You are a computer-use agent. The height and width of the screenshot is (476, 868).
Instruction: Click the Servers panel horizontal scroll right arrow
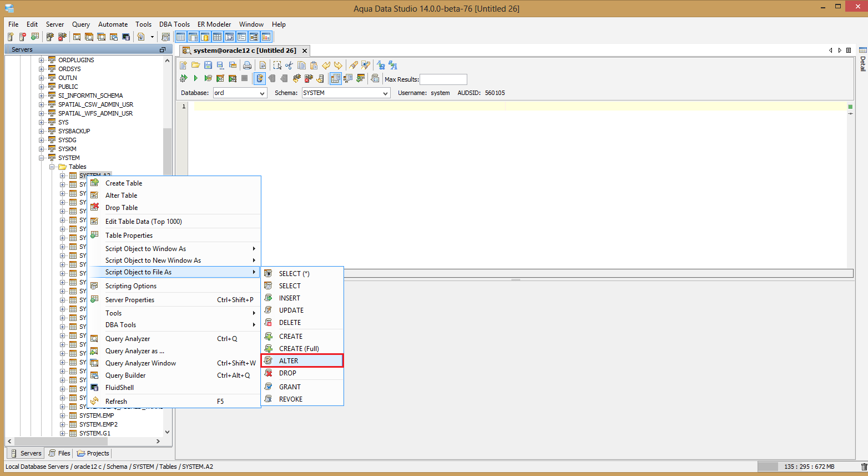158,441
